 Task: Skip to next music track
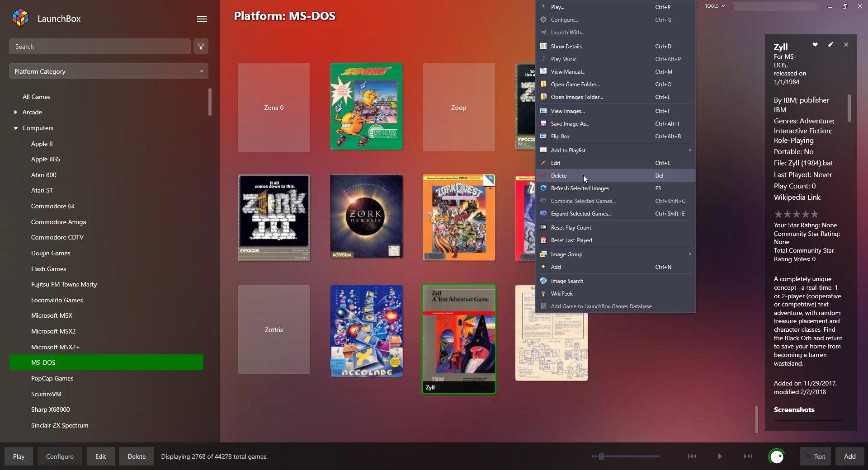point(748,456)
